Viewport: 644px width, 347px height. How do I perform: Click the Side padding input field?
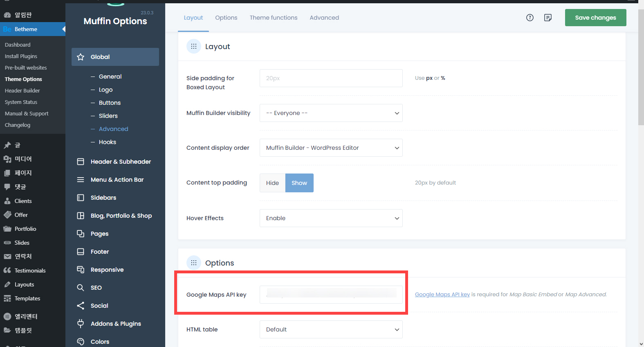[331, 78]
